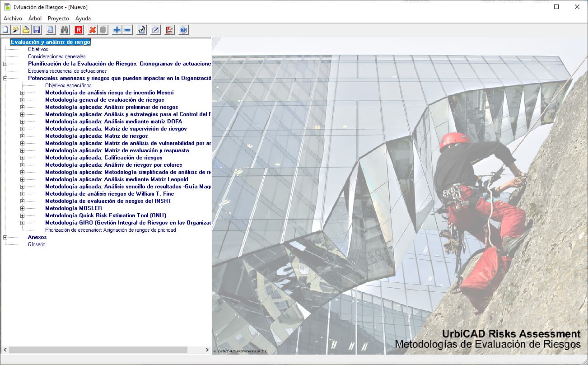This screenshot has width=588, height=365.
Task: Click the new project wizard wand icon
Action: (16, 30)
